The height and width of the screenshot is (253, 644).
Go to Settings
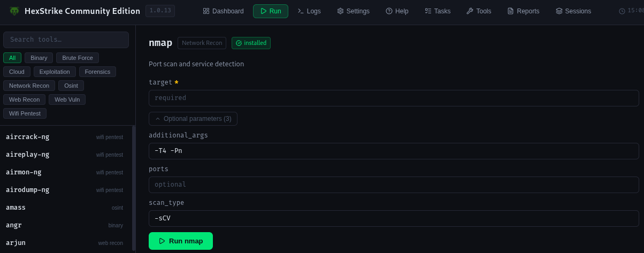(353, 11)
